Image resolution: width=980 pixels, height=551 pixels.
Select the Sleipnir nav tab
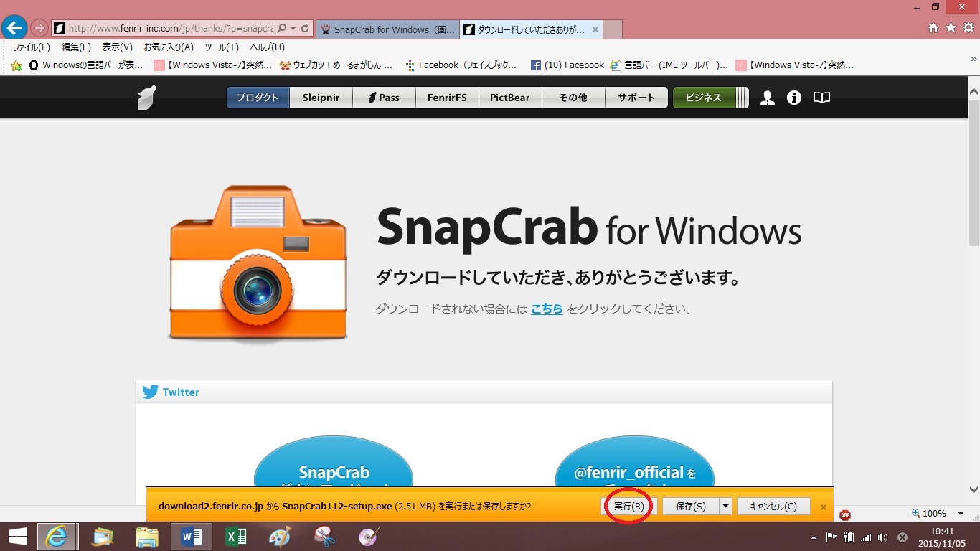[321, 98]
